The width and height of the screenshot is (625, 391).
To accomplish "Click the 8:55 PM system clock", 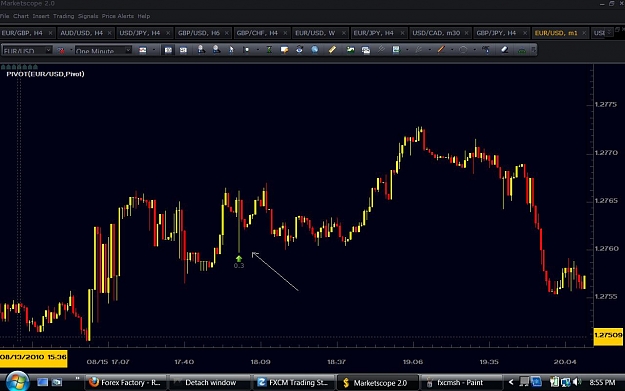I will 602,383.
